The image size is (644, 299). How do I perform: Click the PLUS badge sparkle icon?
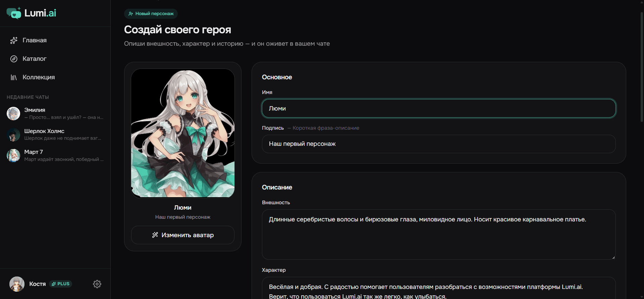point(54,284)
